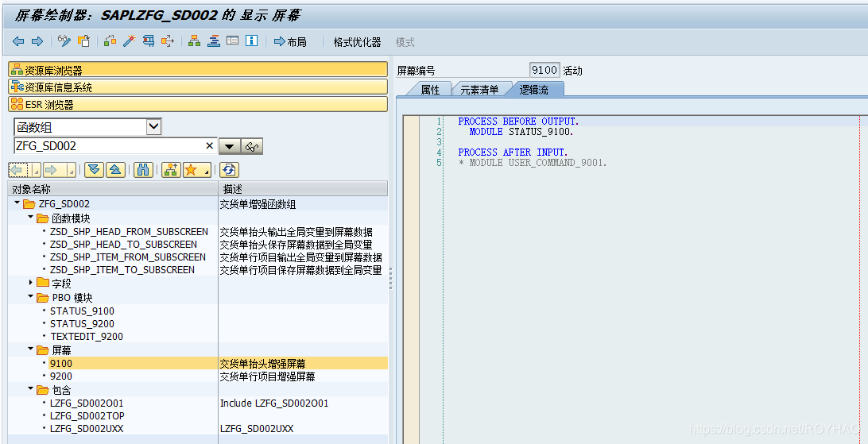Open the tree Forward history dropdown arrow

click(70, 171)
